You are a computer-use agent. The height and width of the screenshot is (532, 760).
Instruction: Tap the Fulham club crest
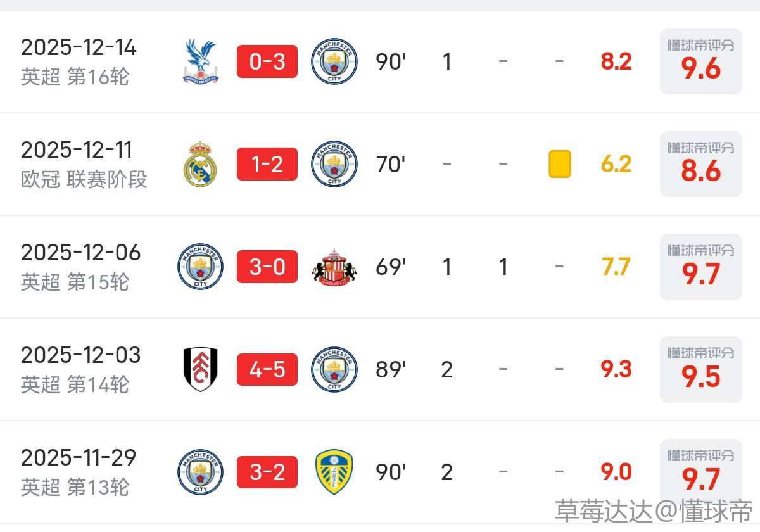(x=200, y=369)
